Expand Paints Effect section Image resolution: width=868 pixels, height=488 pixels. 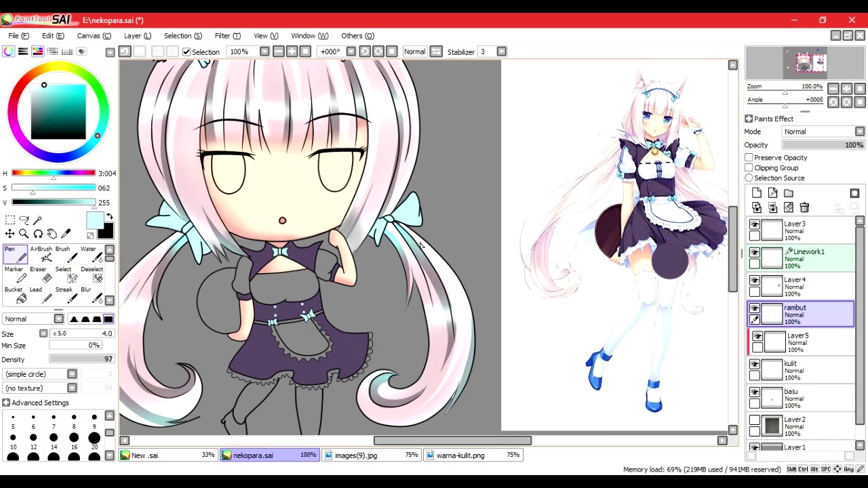[749, 119]
